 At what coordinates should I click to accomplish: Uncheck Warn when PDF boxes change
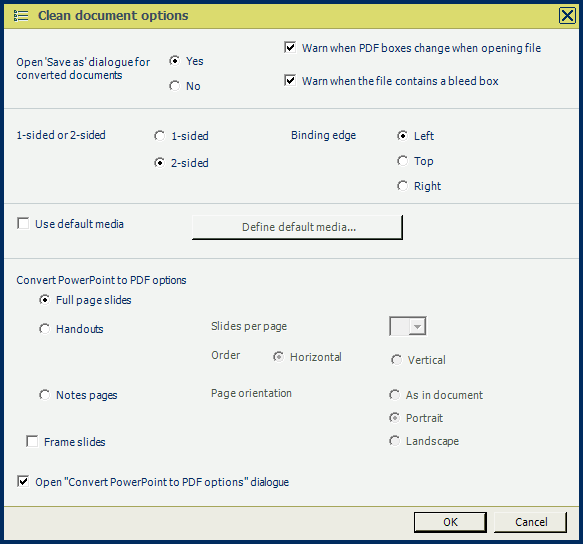290,48
